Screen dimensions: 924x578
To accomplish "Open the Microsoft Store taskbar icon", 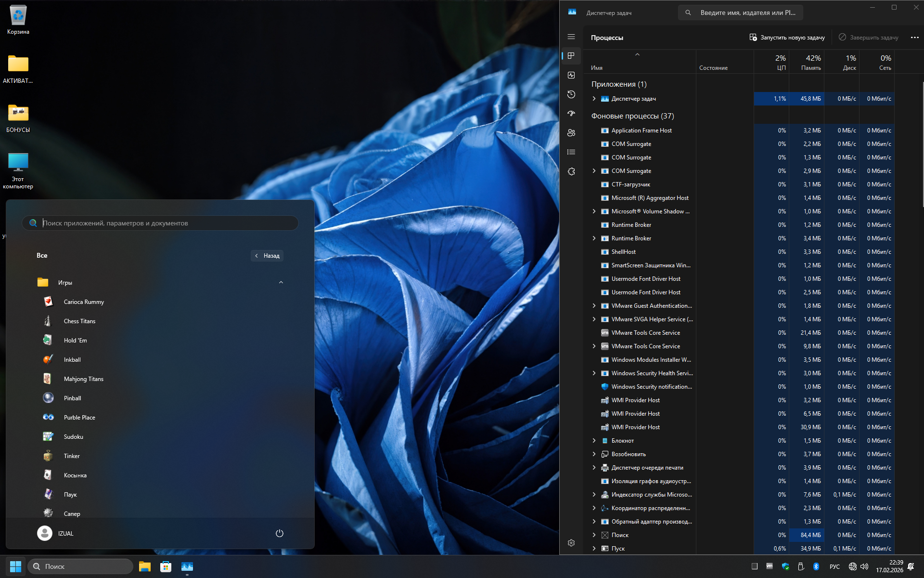I will (166, 566).
